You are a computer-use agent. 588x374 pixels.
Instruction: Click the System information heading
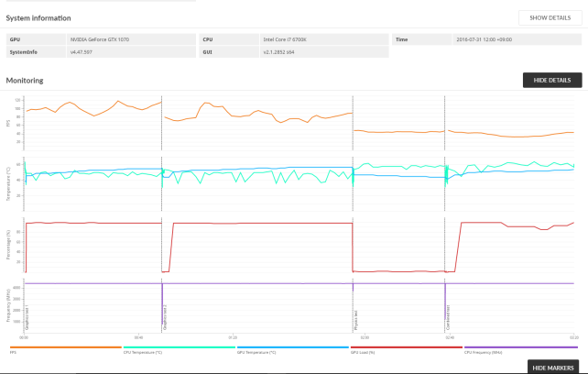[38, 18]
